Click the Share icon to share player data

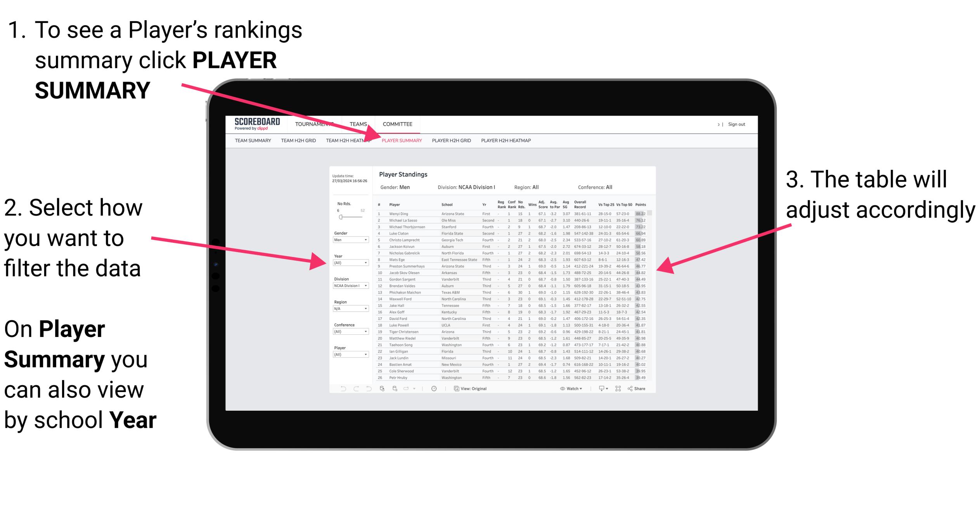tap(642, 389)
